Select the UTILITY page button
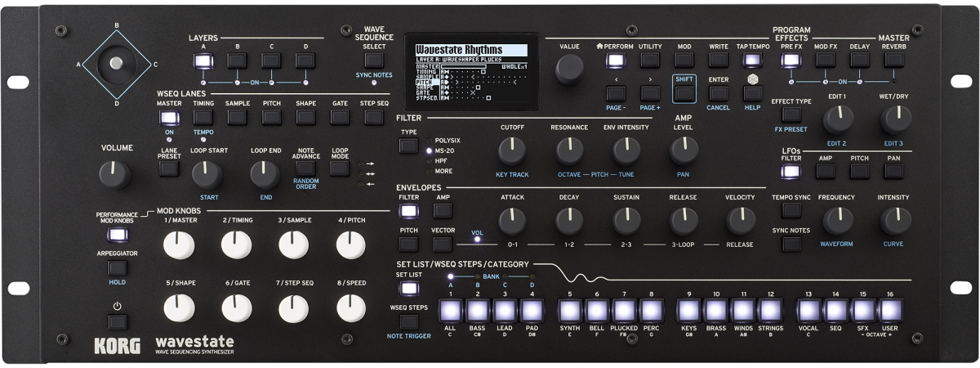This screenshot has width=980, height=368. 650,61
